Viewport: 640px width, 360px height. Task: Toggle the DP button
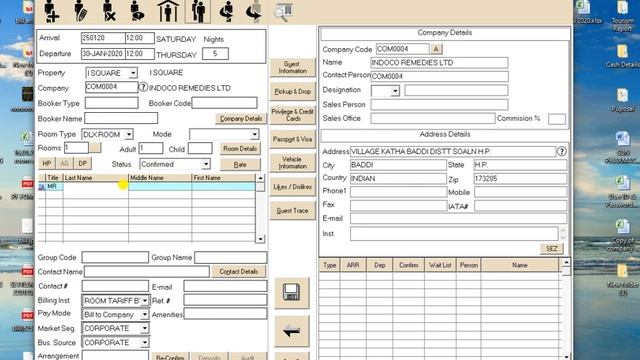point(82,163)
